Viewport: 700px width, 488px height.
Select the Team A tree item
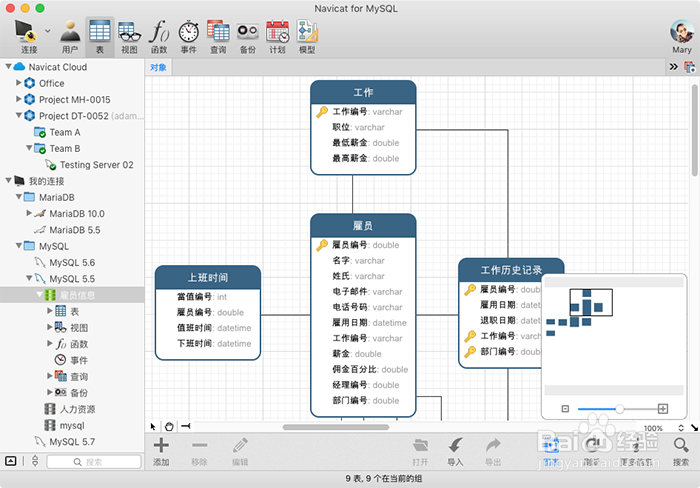pos(65,132)
